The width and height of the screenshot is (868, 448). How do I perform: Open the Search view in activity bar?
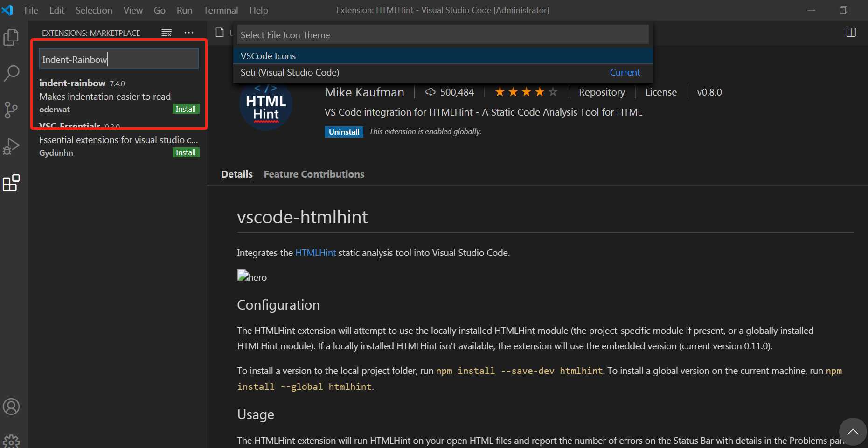pos(11,74)
